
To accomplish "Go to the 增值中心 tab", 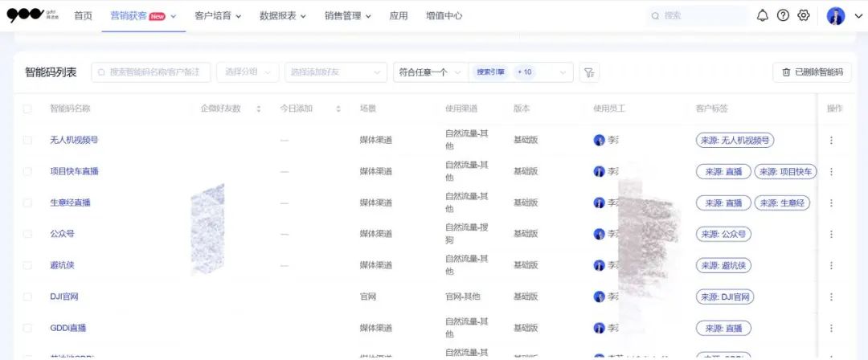I will click(x=444, y=16).
